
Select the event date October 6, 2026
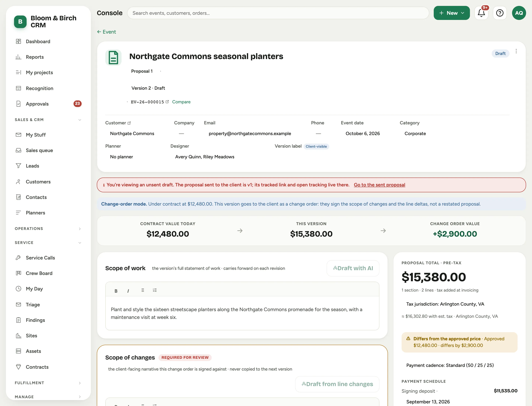coord(363,133)
